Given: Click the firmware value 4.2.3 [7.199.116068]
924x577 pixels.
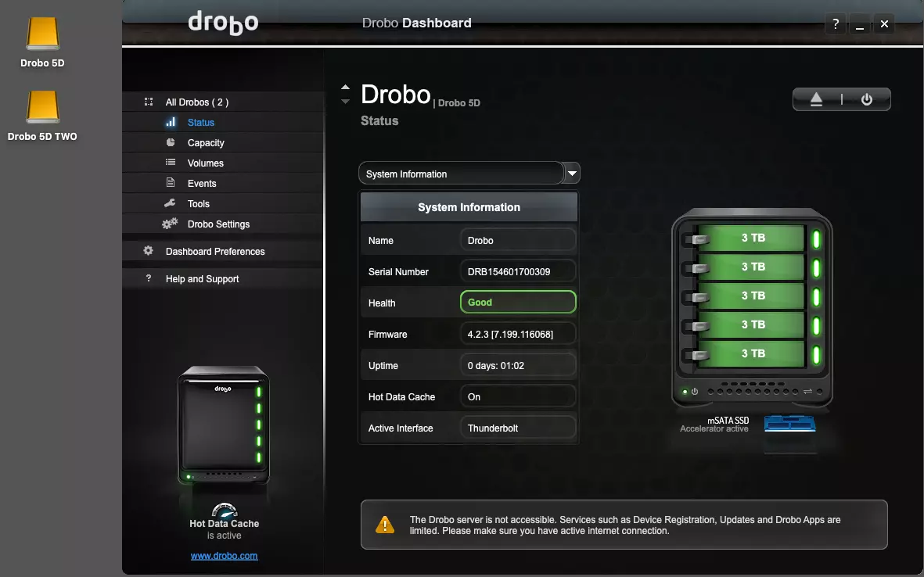Looking at the screenshot, I should coord(517,334).
